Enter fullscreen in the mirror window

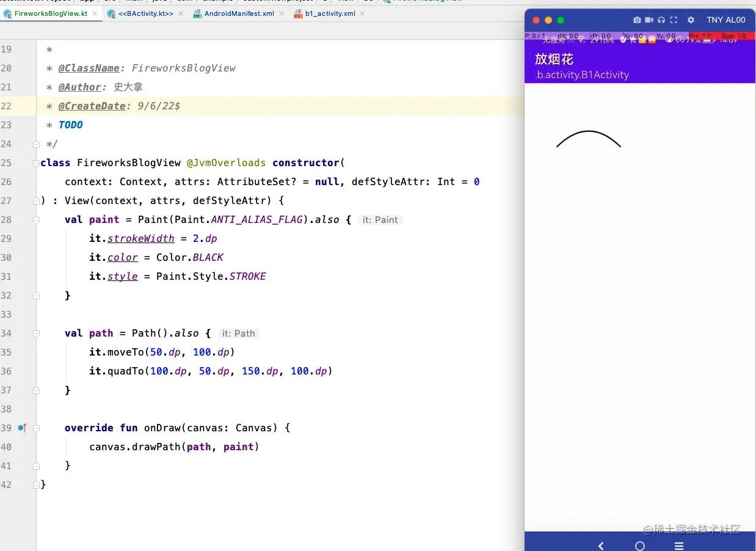tap(674, 20)
